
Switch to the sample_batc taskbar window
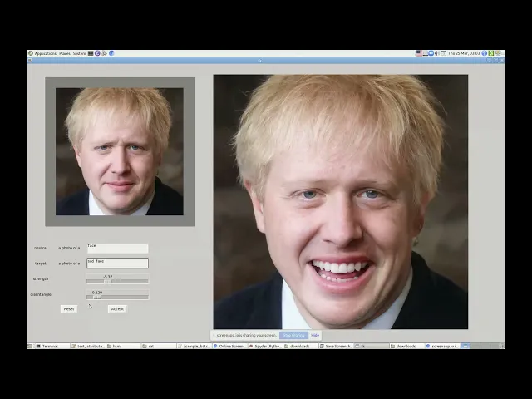[195, 346]
